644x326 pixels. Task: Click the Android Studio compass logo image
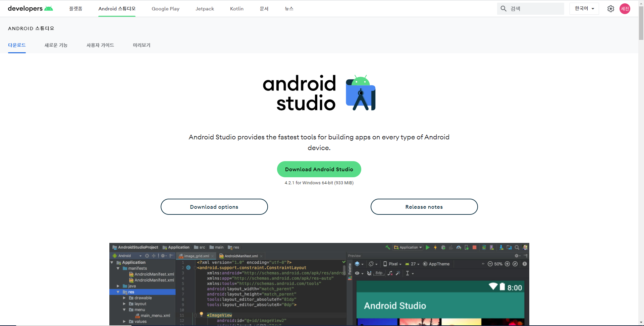(x=361, y=93)
